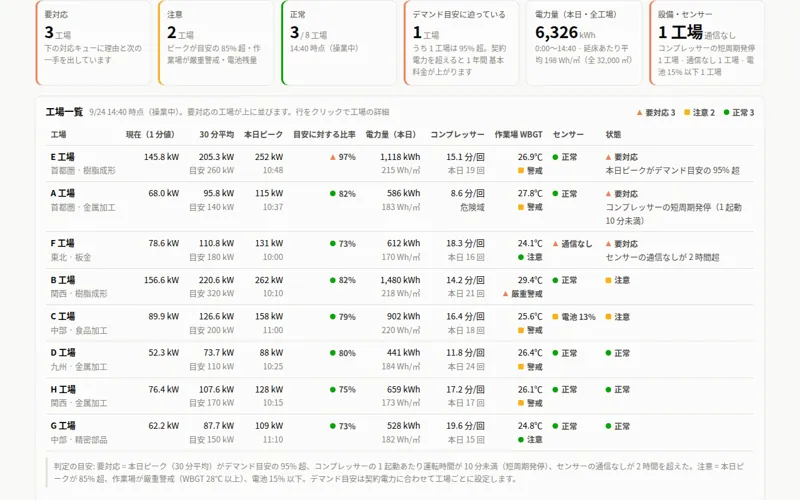Click the orange 注意 status square for B工場

pyautogui.click(x=608, y=280)
